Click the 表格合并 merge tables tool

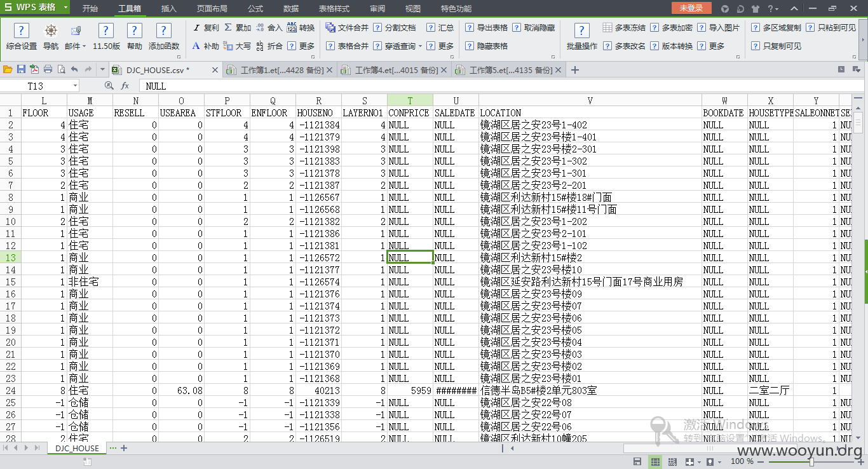pos(347,46)
